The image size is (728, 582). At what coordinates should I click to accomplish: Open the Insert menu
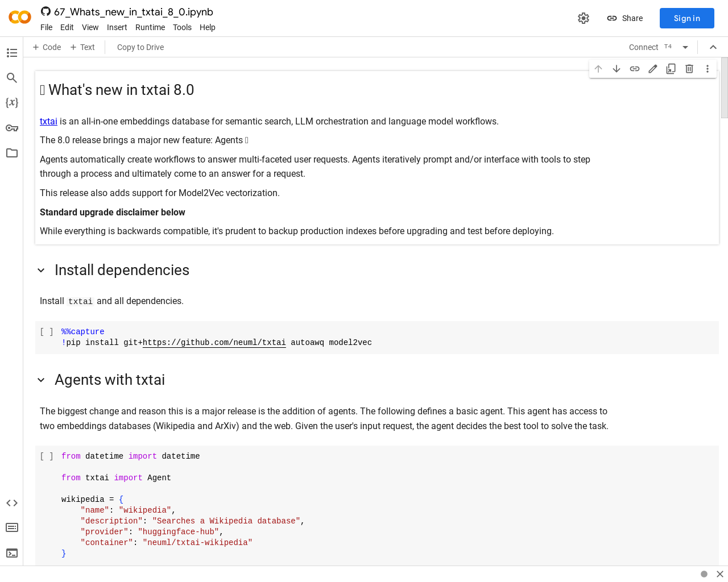pyautogui.click(x=117, y=27)
